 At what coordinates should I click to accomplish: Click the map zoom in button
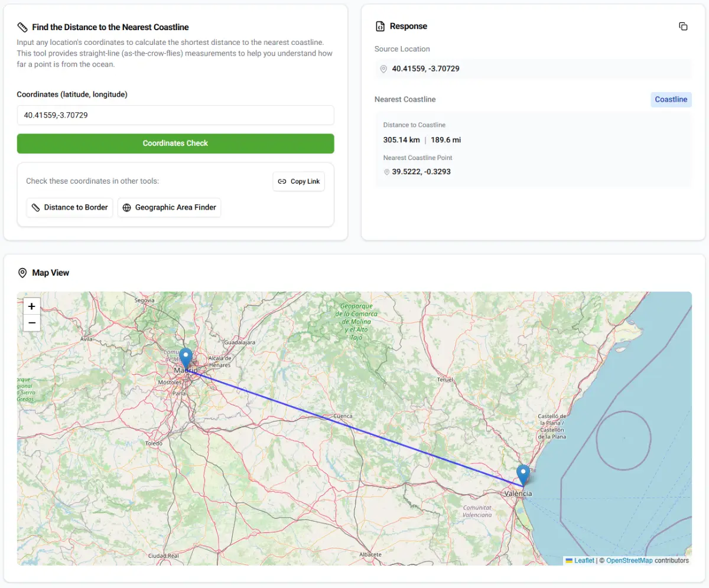[x=31, y=306]
